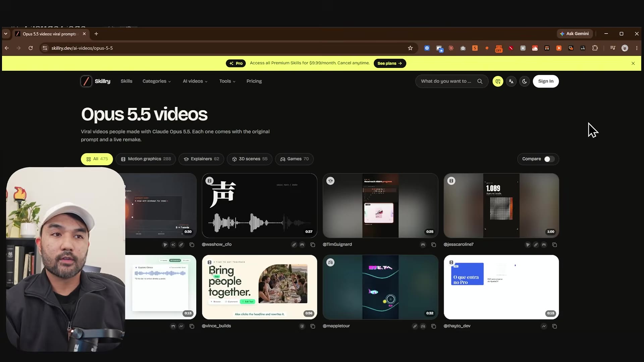Image resolution: width=644 pixels, height=362 pixels.
Task: Expand the Tools dropdown
Action: [227, 81]
